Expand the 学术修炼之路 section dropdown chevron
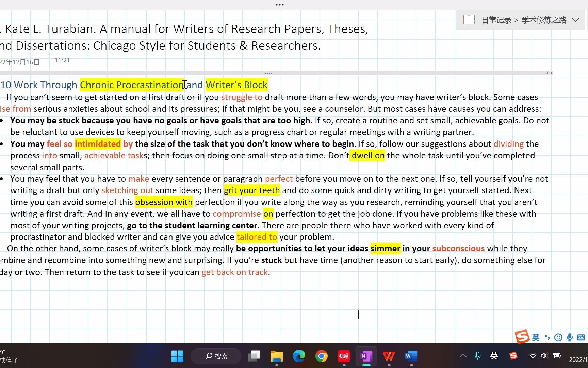 point(575,20)
